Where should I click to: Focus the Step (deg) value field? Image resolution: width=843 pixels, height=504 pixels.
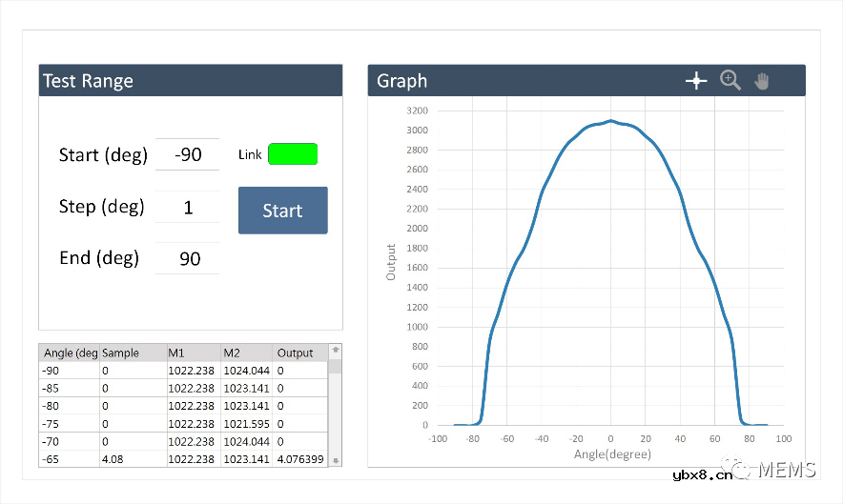pos(188,207)
